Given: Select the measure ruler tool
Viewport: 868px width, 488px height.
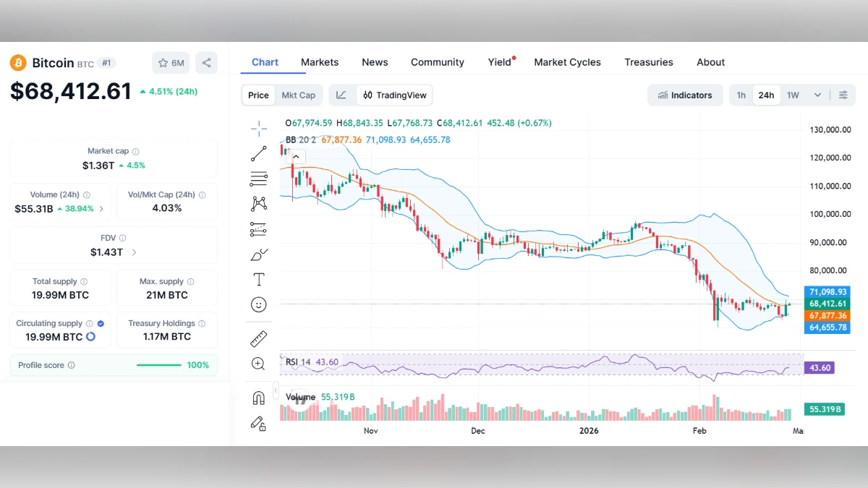Looking at the screenshot, I should pyautogui.click(x=258, y=338).
